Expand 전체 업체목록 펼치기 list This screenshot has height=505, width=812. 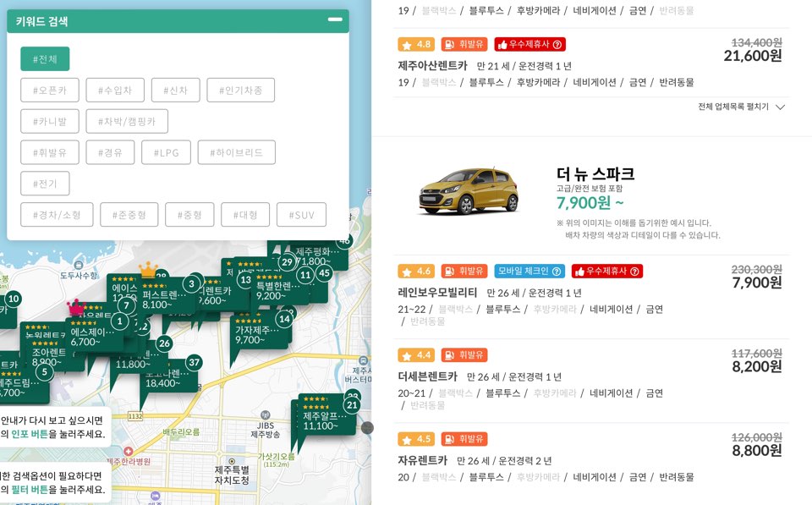(742, 107)
